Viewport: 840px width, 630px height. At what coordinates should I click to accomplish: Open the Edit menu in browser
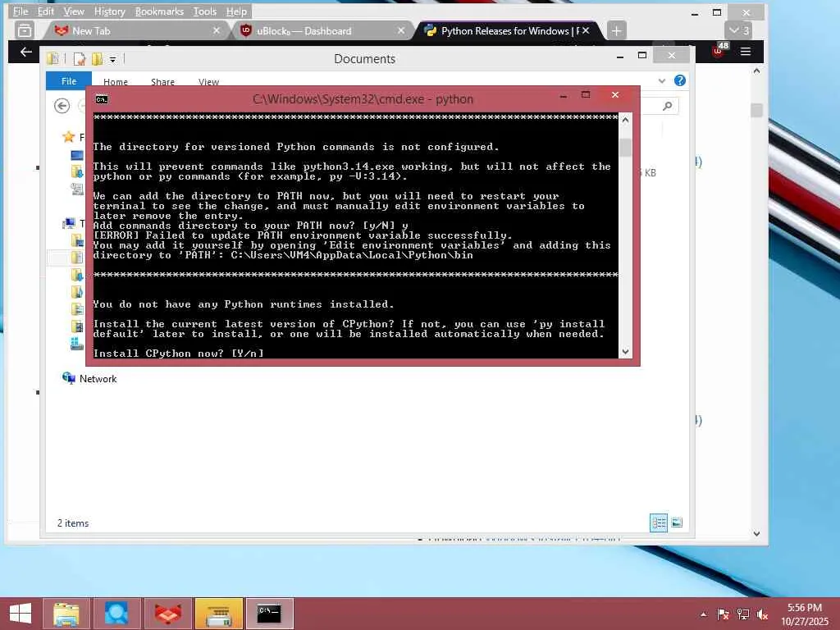click(x=46, y=11)
